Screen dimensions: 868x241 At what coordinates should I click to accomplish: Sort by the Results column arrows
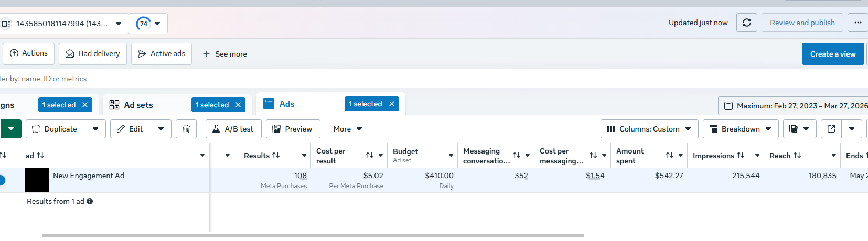pyautogui.click(x=276, y=156)
